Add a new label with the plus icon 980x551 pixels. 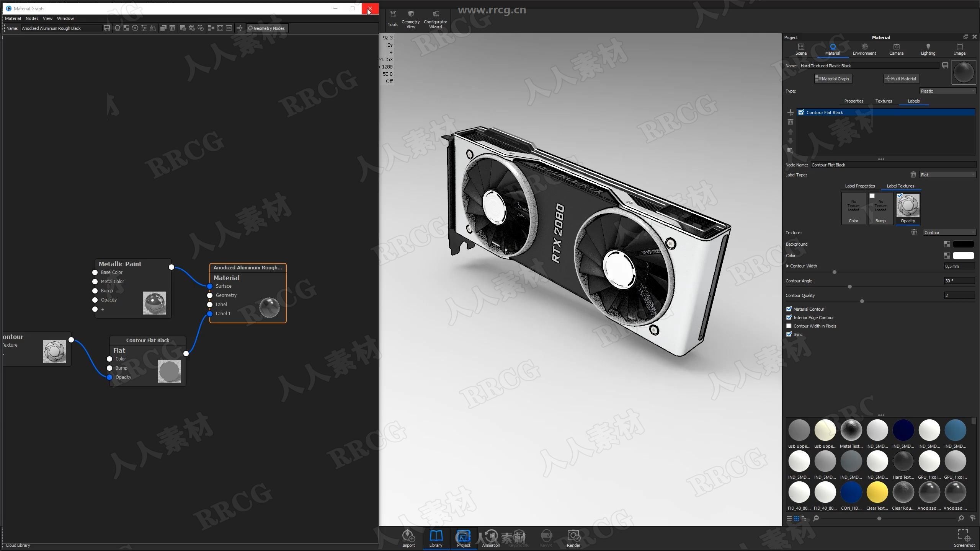[790, 112]
